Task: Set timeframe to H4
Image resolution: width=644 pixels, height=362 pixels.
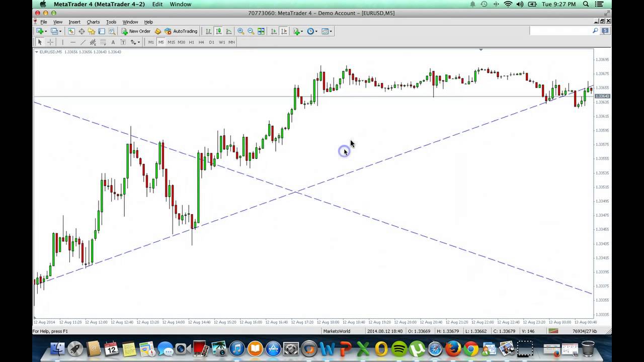Action: tap(201, 42)
